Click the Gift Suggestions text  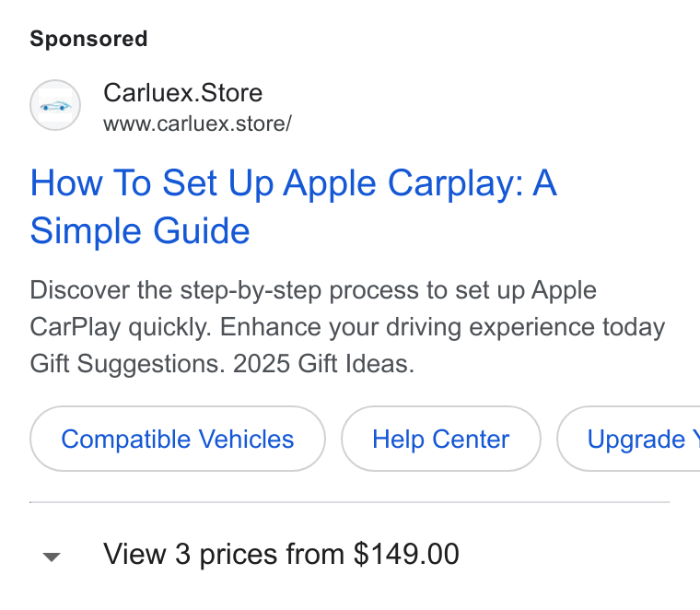(x=127, y=364)
